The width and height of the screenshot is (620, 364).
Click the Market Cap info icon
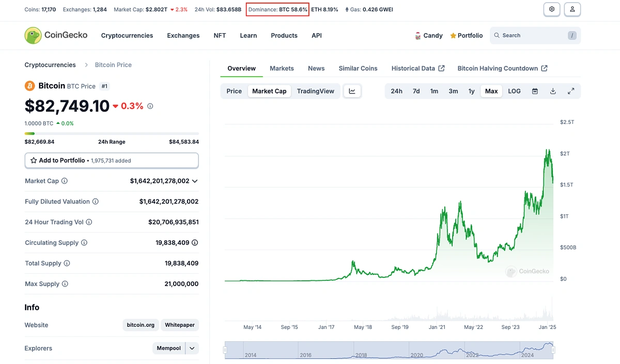coord(65,181)
